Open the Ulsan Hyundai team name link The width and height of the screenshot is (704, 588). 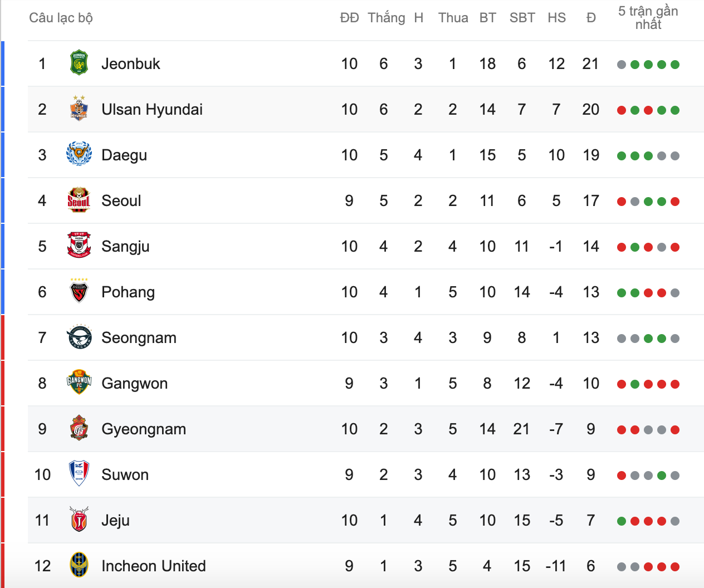point(152,109)
